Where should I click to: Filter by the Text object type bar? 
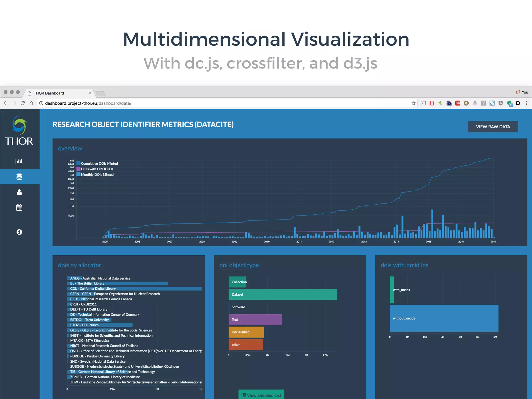coord(255,320)
